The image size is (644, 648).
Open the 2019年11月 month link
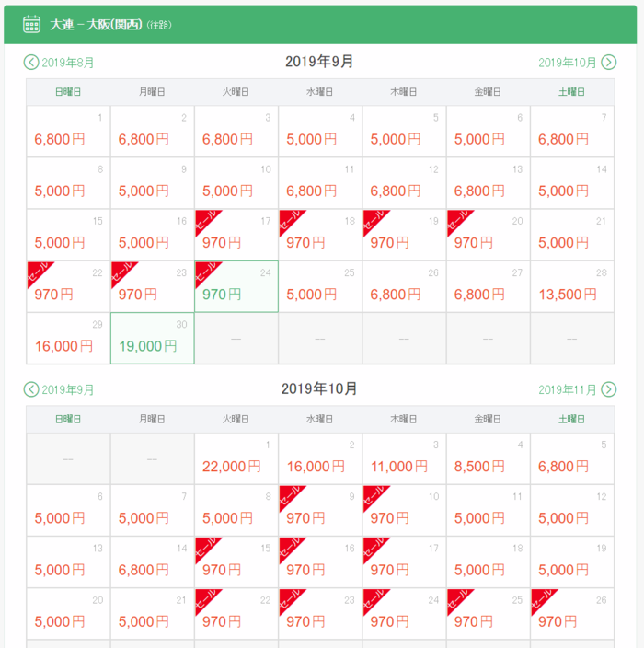[x=569, y=390]
